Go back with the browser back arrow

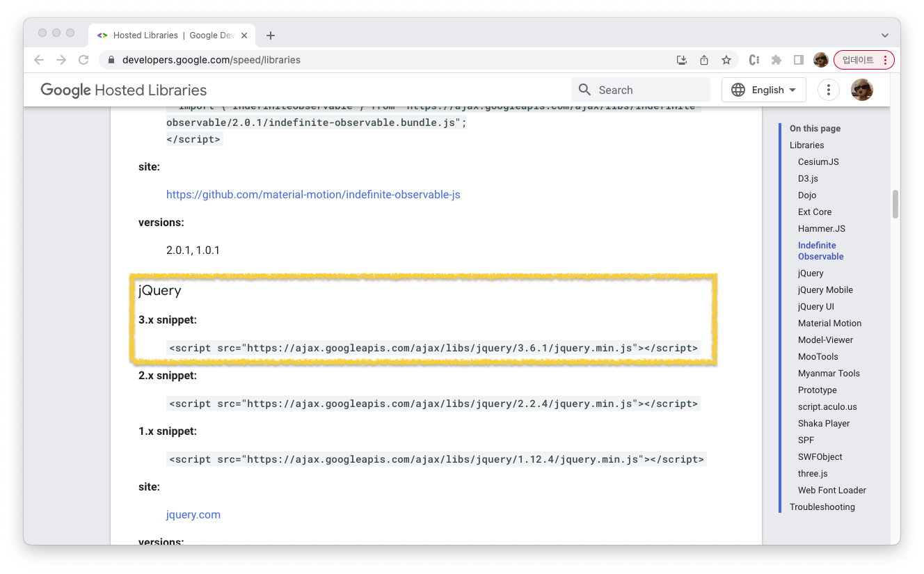39,60
